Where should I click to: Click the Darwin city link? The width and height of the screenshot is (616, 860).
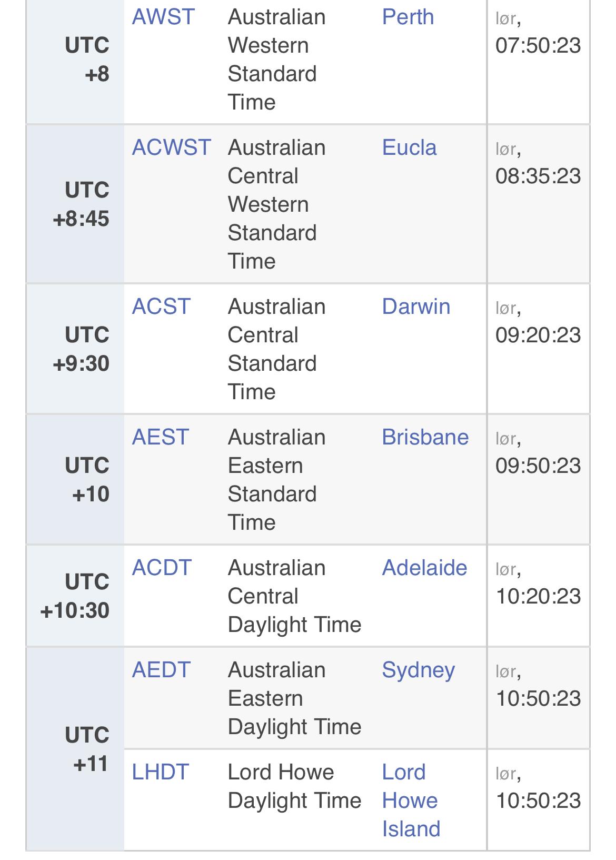(416, 307)
